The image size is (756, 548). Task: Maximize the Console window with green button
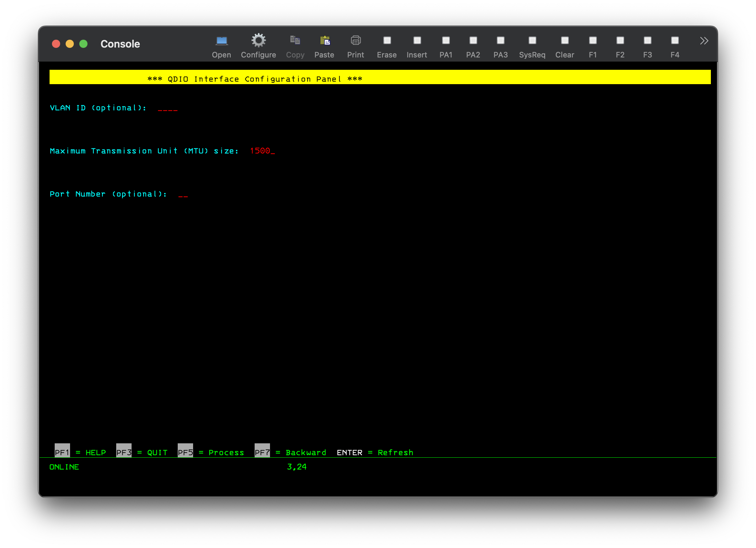(83, 44)
